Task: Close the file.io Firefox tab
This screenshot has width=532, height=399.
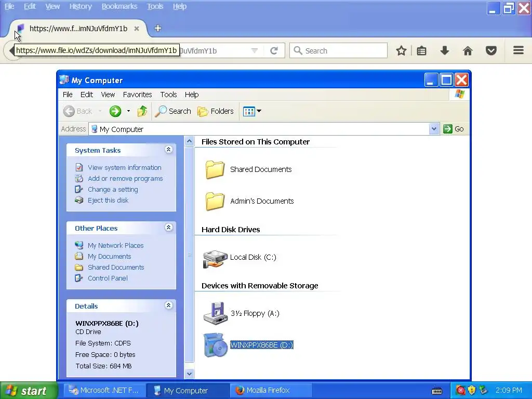Action: [137, 29]
